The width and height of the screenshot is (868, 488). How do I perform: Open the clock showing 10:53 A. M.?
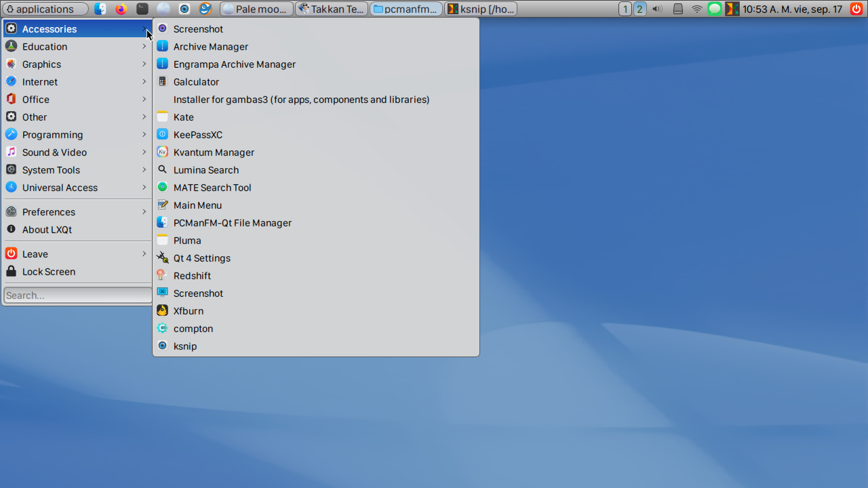792,9
